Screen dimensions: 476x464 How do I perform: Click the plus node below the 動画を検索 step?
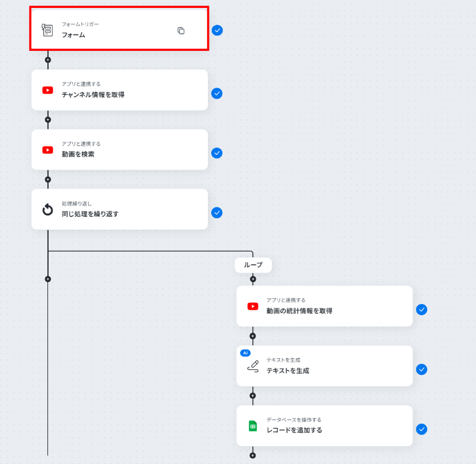[47, 179]
